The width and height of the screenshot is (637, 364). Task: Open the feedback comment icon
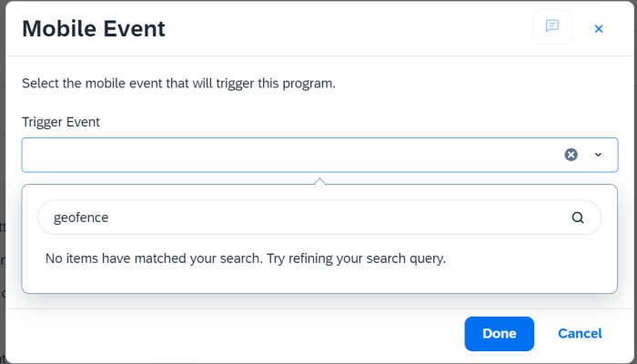tap(552, 26)
